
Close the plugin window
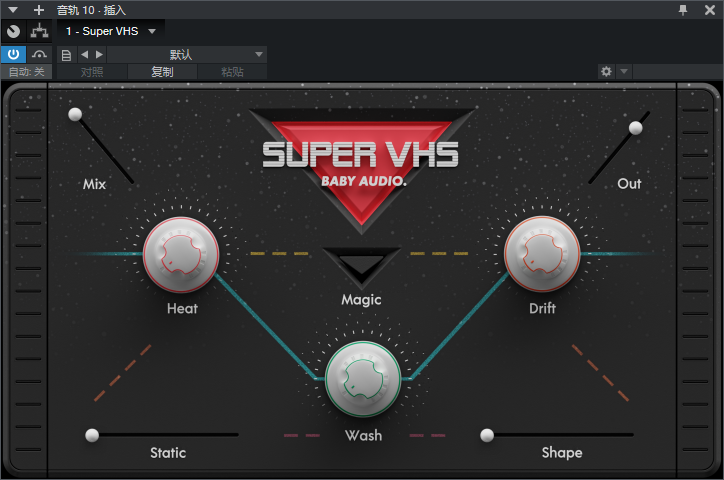710,10
